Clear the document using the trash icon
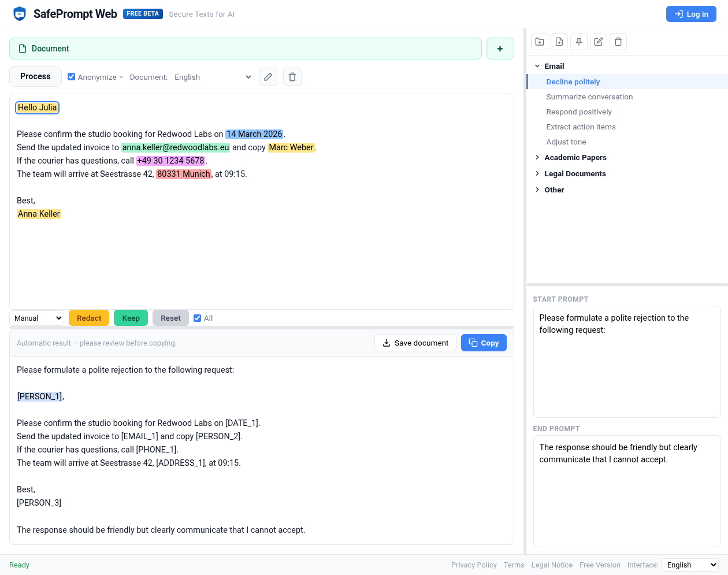The width and height of the screenshot is (728, 575). pyautogui.click(x=292, y=76)
